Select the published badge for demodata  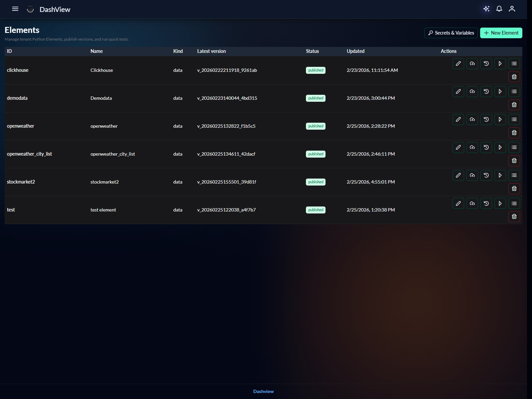316,98
